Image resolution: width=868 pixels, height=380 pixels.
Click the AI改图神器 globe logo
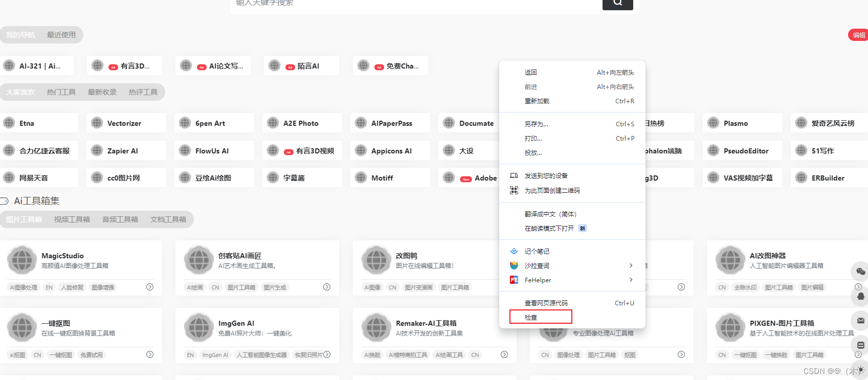point(730,260)
